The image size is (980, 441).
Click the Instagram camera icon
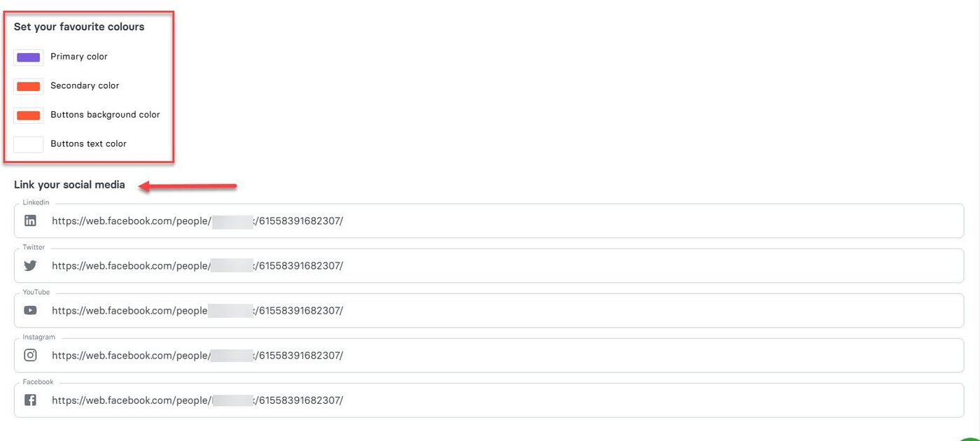pyautogui.click(x=30, y=355)
